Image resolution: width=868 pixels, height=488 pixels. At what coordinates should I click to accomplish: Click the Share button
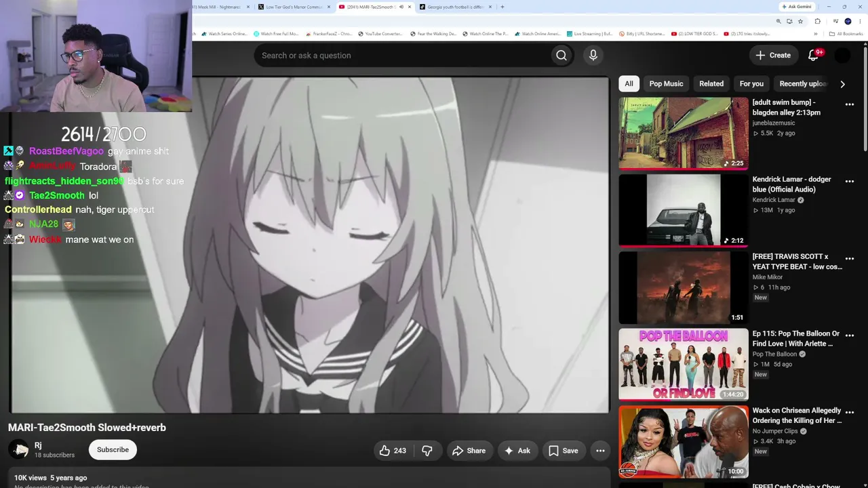(469, 451)
